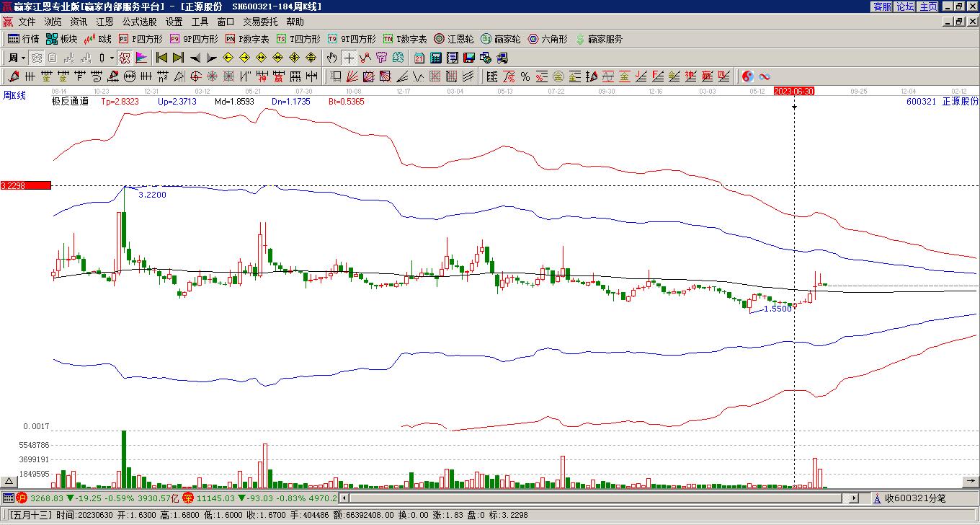Open 客服 customer service
980x525 pixels.
(883, 6)
